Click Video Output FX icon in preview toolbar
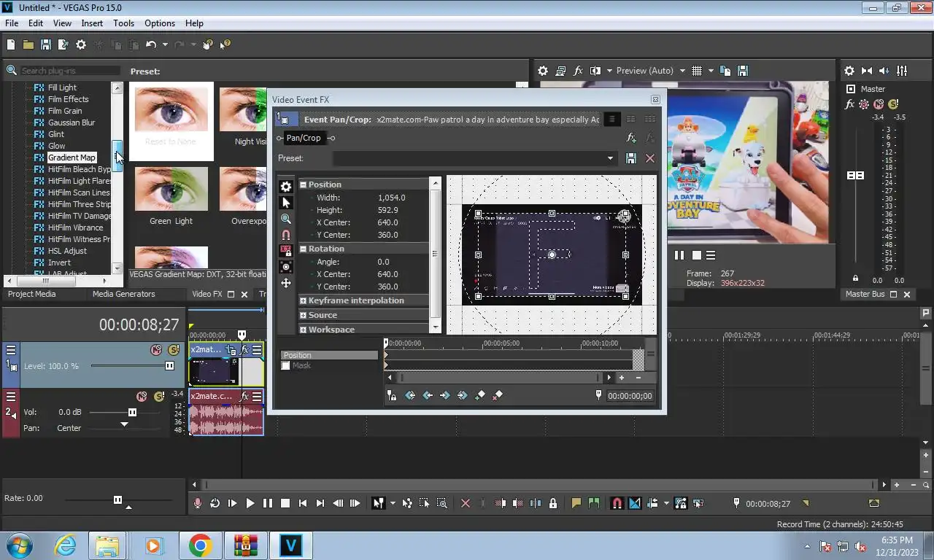 point(578,71)
